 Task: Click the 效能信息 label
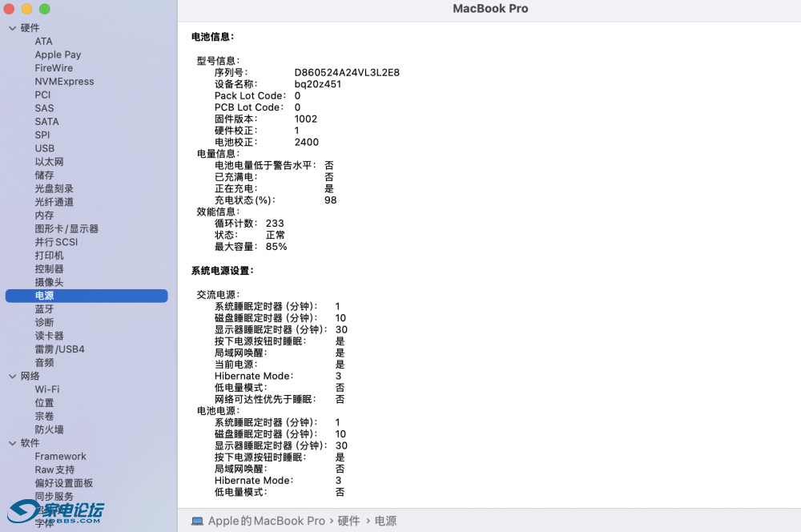point(218,212)
